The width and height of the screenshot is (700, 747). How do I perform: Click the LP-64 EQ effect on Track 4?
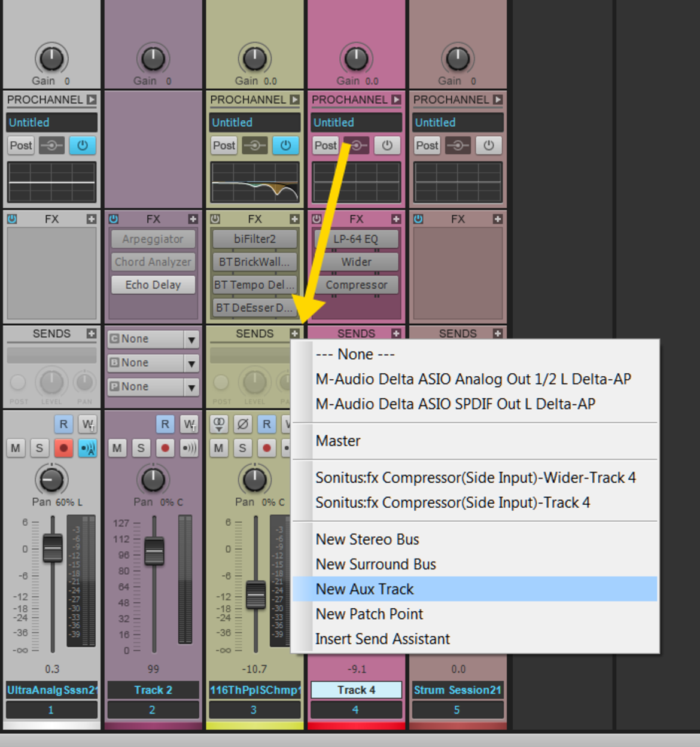(x=356, y=239)
